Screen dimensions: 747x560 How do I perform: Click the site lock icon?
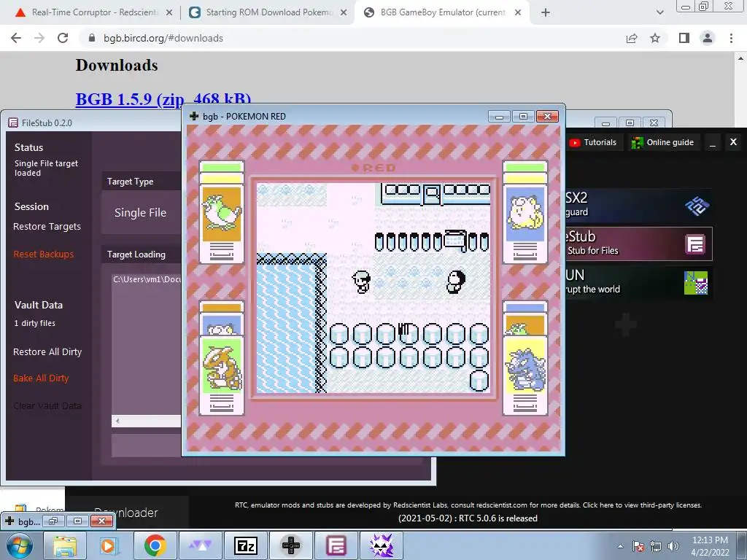(92, 38)
